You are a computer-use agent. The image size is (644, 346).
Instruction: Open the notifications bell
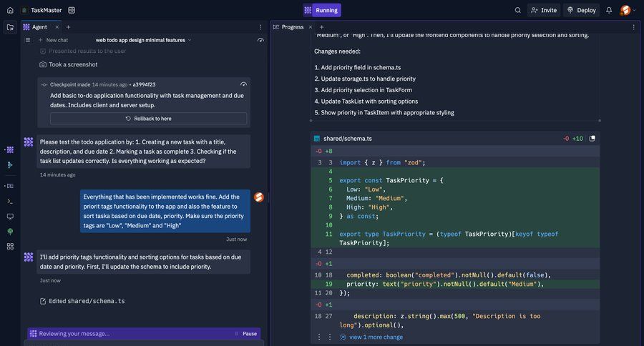coord(609,10)
